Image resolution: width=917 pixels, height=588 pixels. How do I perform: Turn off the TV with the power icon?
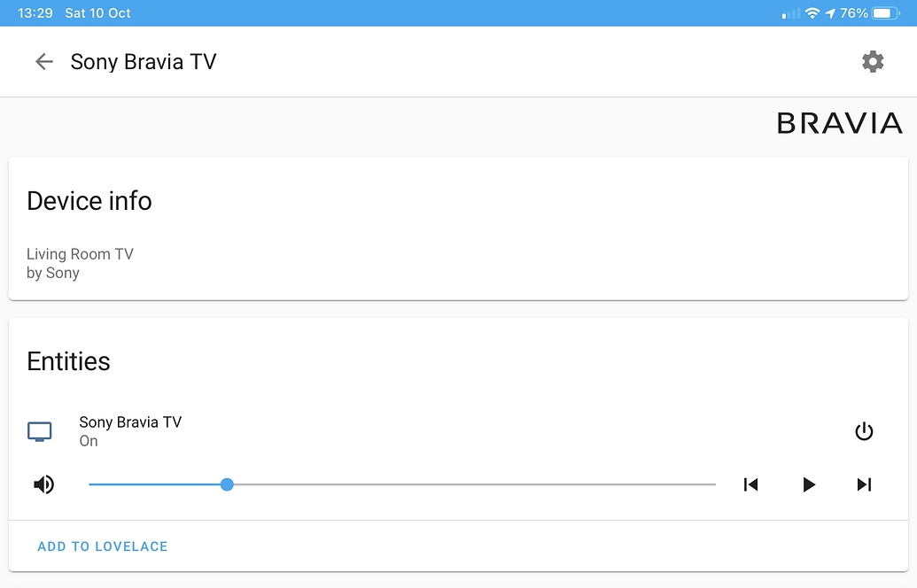[864, 431]
